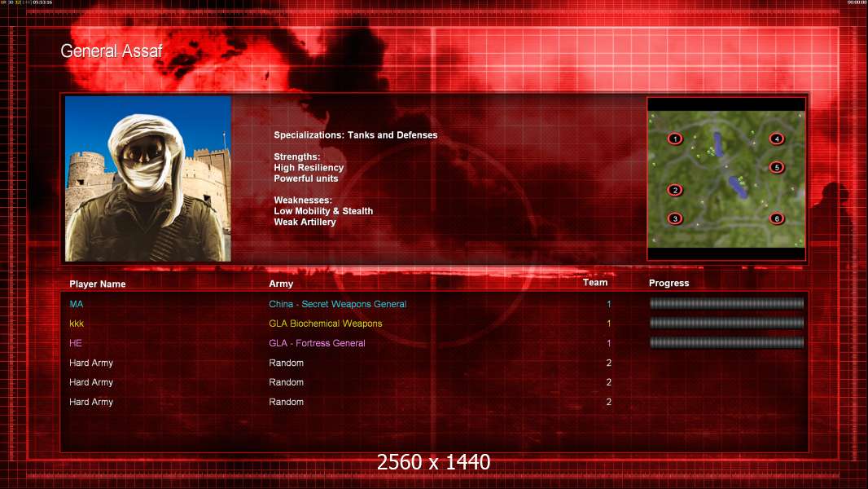Click the 'High Resiliency' strength text

click(x=309, y=167)
